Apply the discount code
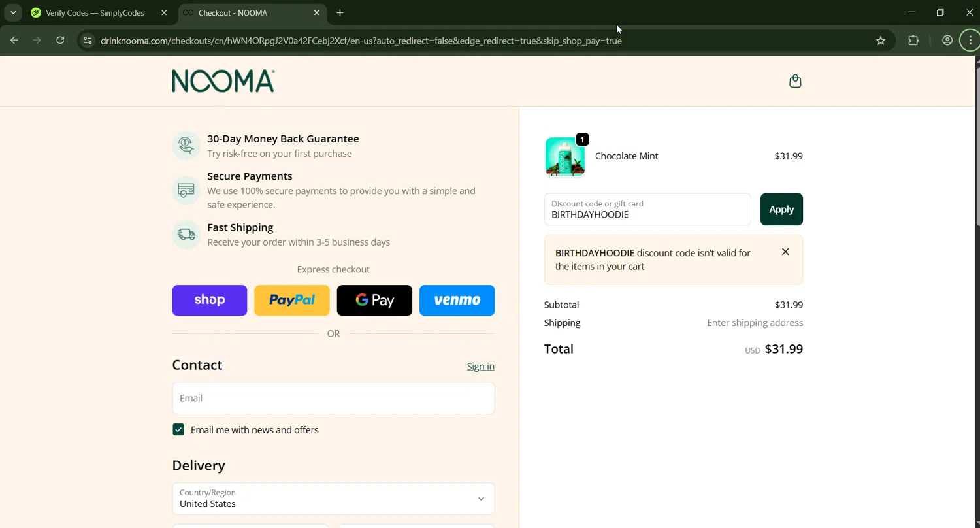Viewport: 980px width, 528px height. point(781,209)
